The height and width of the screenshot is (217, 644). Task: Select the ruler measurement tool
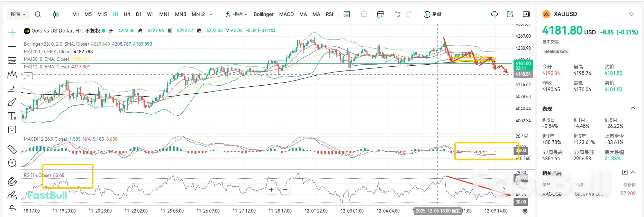point(12,149)
